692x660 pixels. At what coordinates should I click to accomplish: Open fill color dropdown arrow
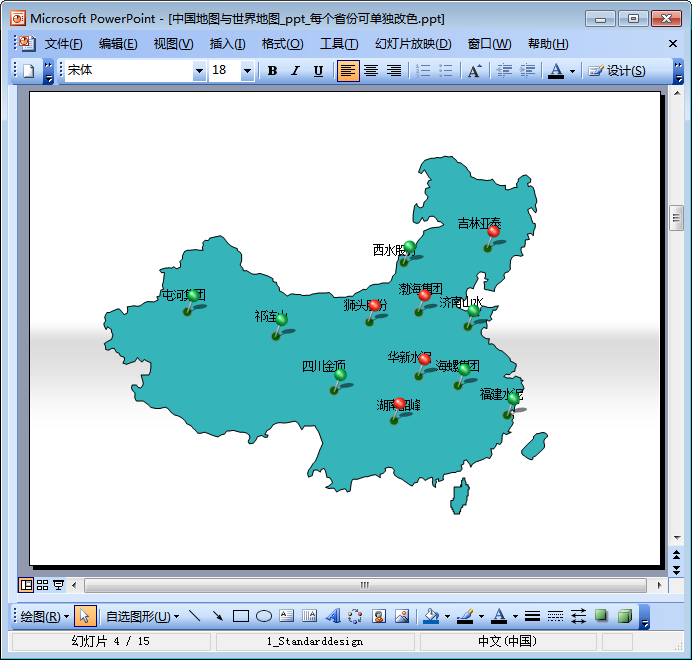[447, 616]
